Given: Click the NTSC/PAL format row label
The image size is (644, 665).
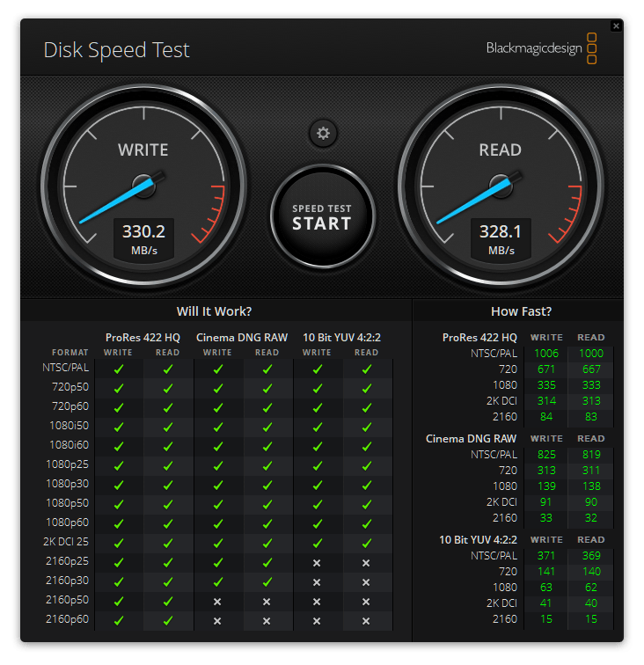Looking at the screenshot, I should [x=66, y=368].
